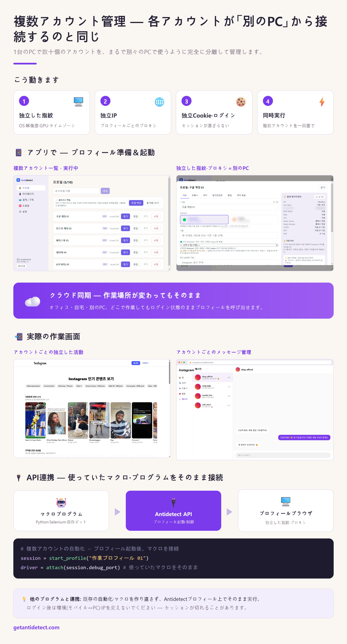Click the 생성 create button
This screenshot has width=347, height=644.
click(105, 191)
